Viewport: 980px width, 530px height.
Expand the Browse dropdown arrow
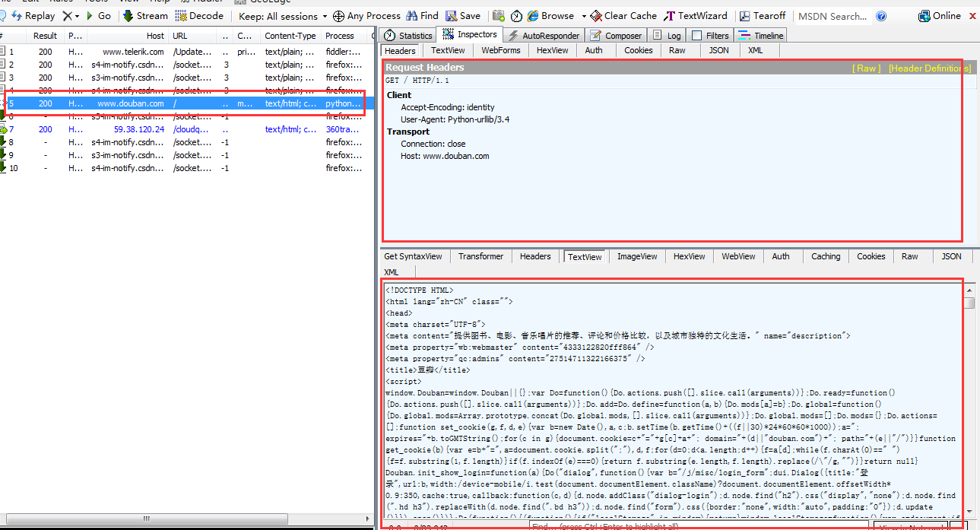click(x=584, y=15)
